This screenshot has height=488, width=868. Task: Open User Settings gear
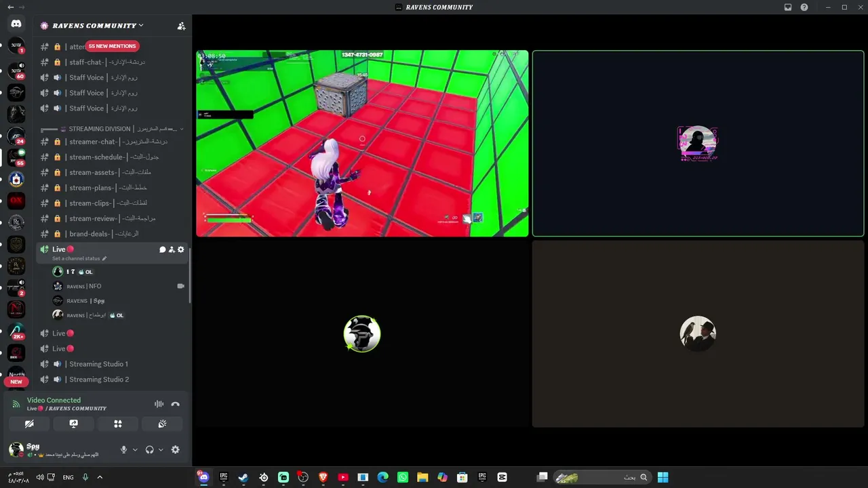pos(176,449)
